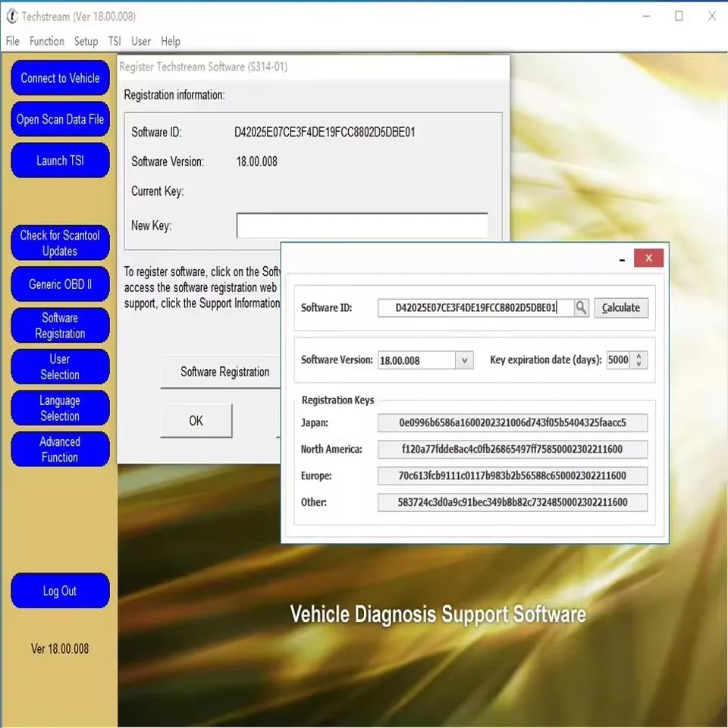This screenshot has width=728, height=728.
Task: Click the magnifying glass icon beside Software ID
Action: pos(579,307)
